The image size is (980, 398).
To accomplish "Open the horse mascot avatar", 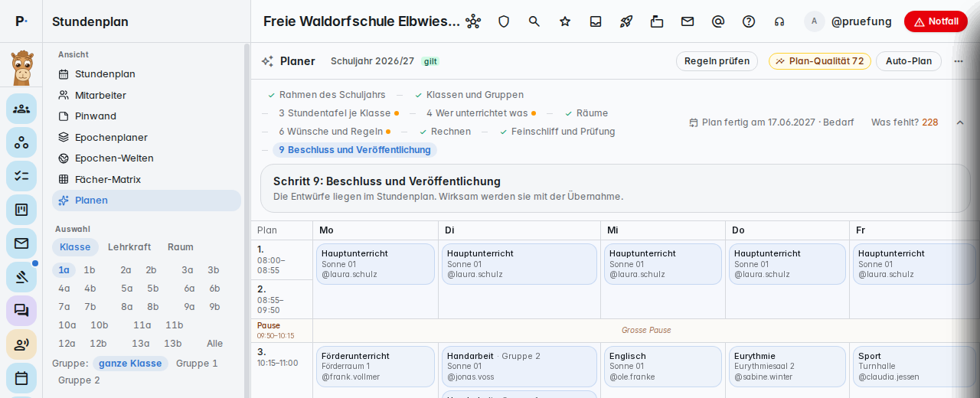I will tap(21, 67).
